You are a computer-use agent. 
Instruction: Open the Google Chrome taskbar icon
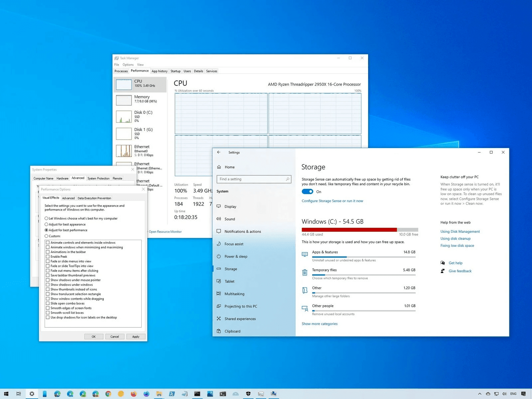[x=108, y=394]
